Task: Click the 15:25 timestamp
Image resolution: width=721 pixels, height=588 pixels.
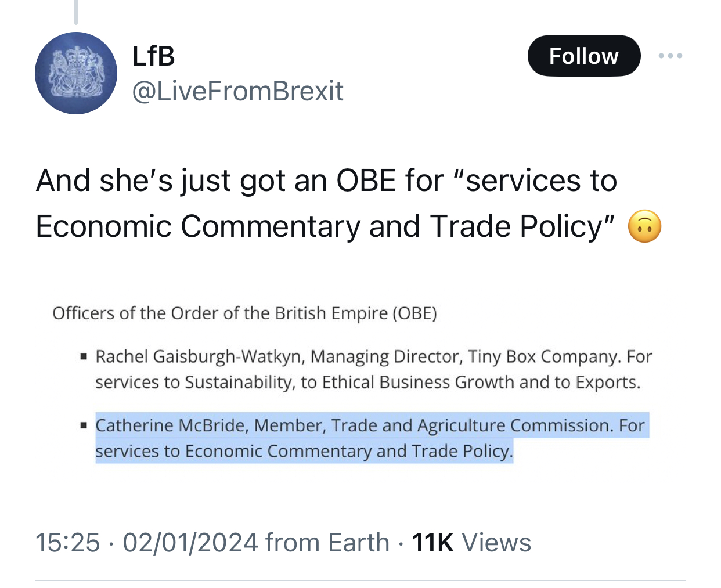Action: [x=67, y=543]
